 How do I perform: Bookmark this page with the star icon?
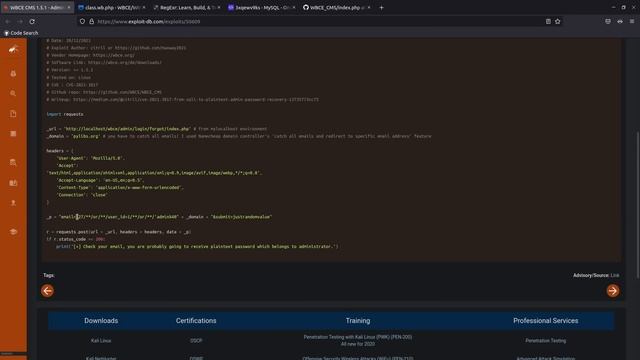coord(558,21)
